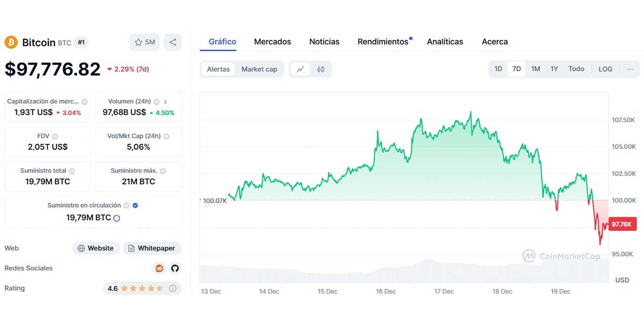Set chart range to 1M

(x=536, y=69)
